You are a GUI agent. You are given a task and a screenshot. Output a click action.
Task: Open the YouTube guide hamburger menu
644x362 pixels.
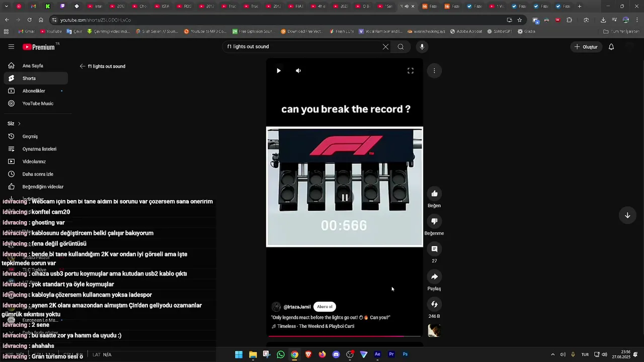tap(11, 47)
